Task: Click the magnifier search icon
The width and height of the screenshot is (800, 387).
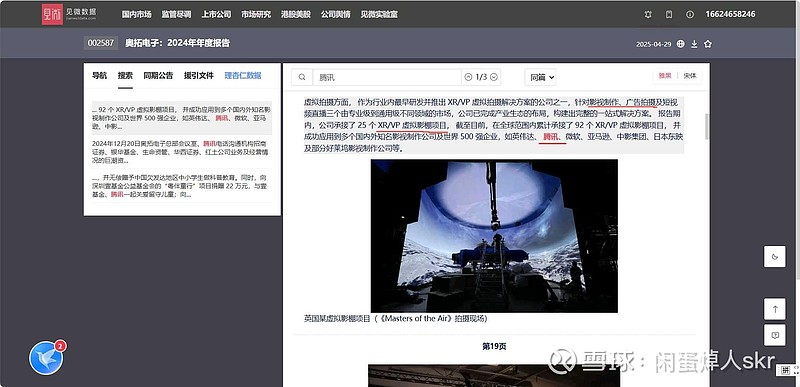Action: (x=302, y=78)
